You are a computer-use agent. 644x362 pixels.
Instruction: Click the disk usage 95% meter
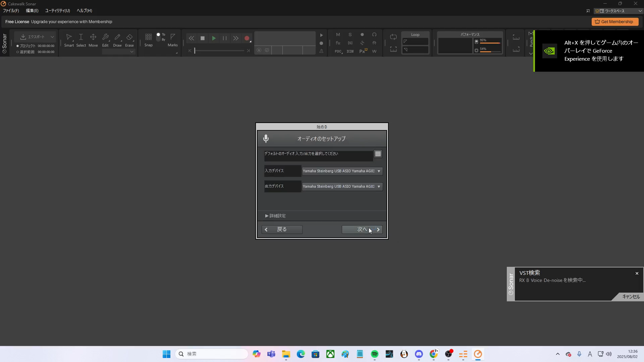tap(488, 42)
